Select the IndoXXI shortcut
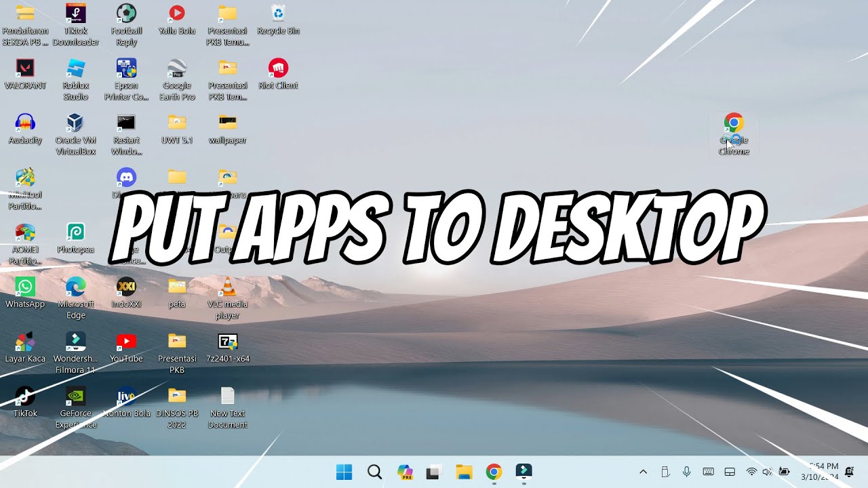The width and height of the screenshot is (868, 488). (126, 293)
